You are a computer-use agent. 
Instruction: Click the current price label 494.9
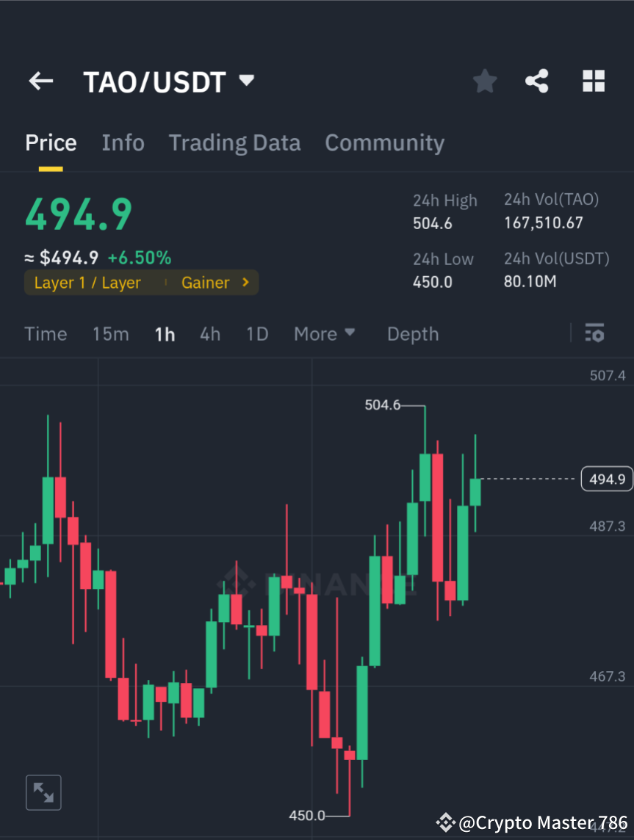tap(607, 478)
